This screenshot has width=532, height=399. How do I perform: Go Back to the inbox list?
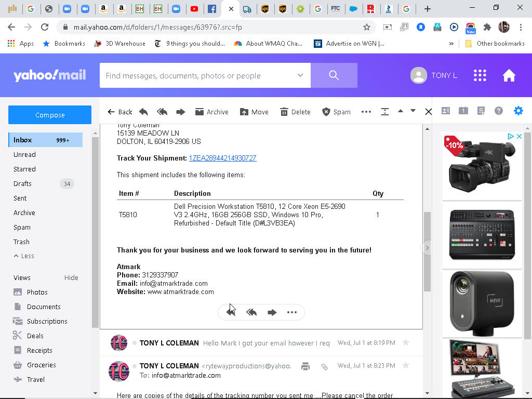pyautogui.click(x=120, y=112)
